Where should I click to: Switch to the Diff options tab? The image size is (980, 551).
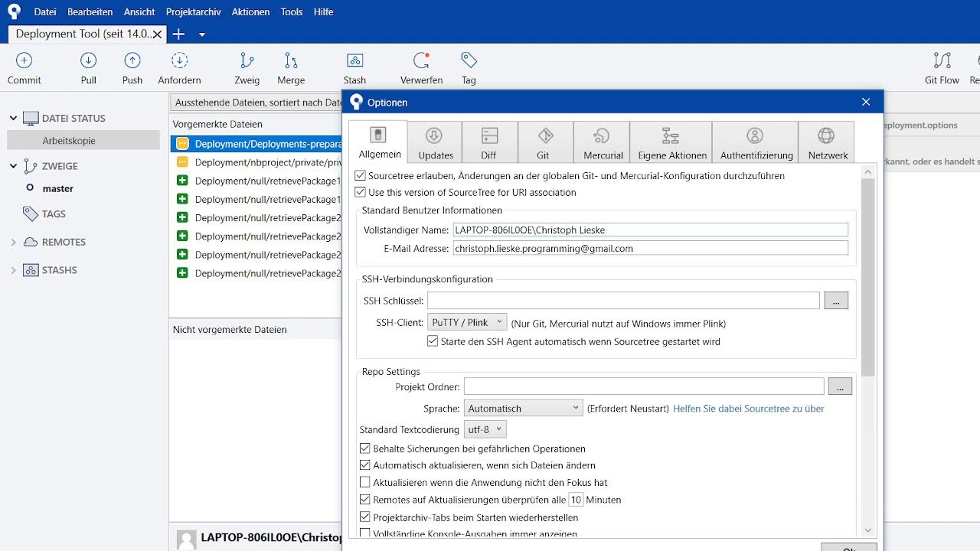tap(488, 142)
